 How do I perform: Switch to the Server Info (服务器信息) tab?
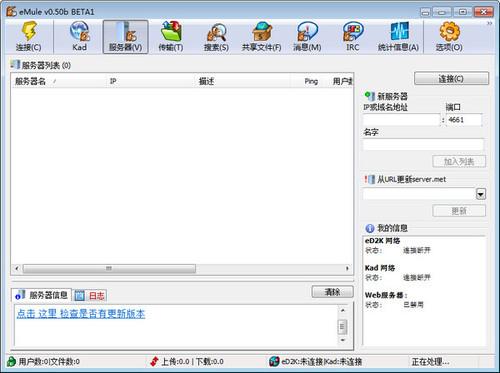point(42,295)
